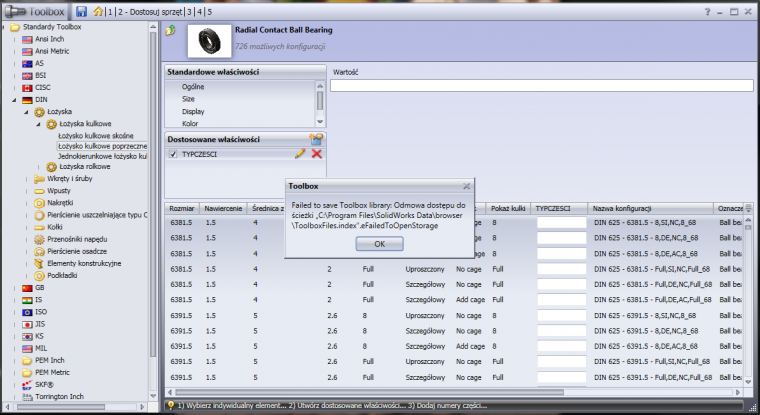Click the Pokaż kulki column header

click(x=508, y=208)
